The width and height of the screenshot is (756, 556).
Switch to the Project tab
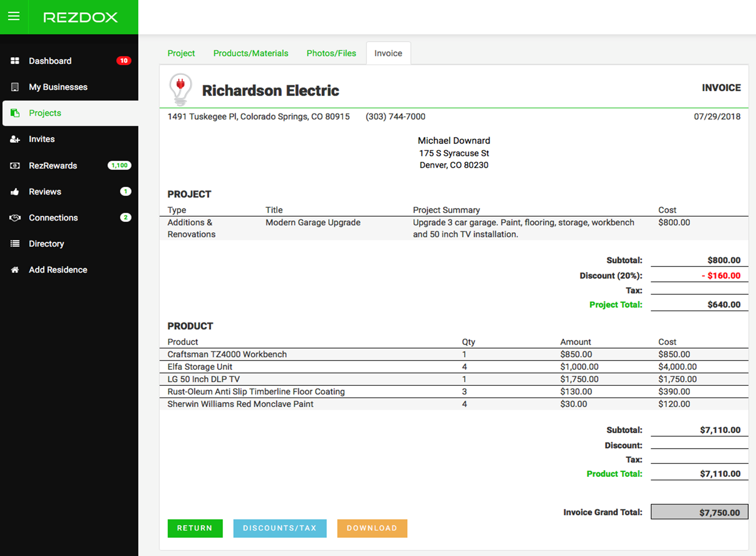tap(181, 53)
